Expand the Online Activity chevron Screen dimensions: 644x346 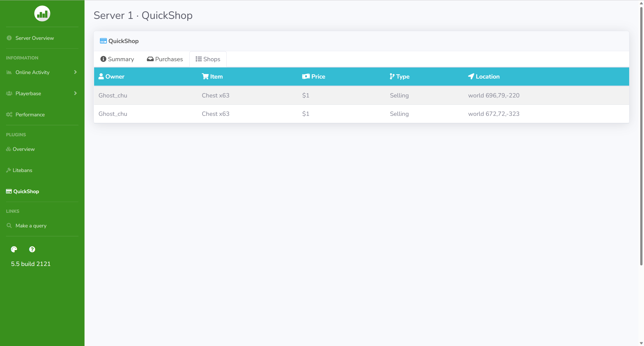point(75,72)
